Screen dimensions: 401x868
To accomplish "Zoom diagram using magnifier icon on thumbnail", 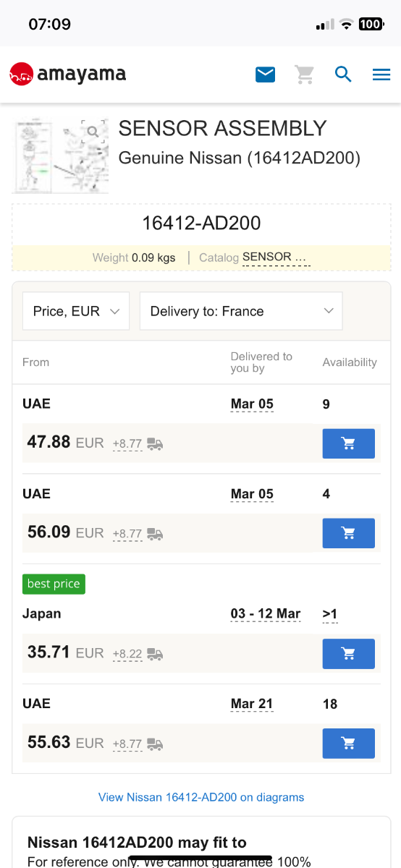I will click(x=93, y=131).
